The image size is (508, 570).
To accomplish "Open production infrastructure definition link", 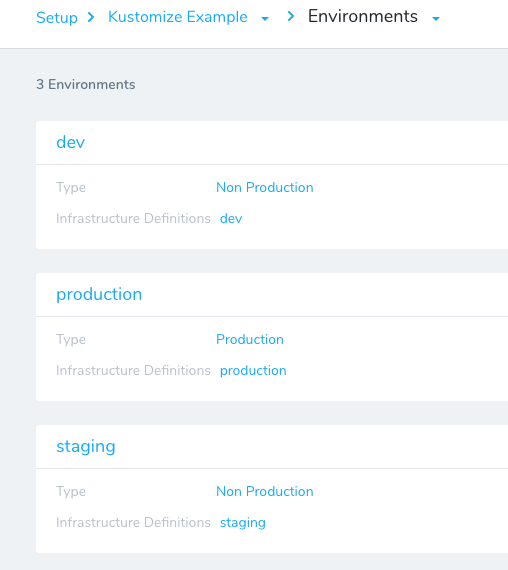I will point(253,371).
